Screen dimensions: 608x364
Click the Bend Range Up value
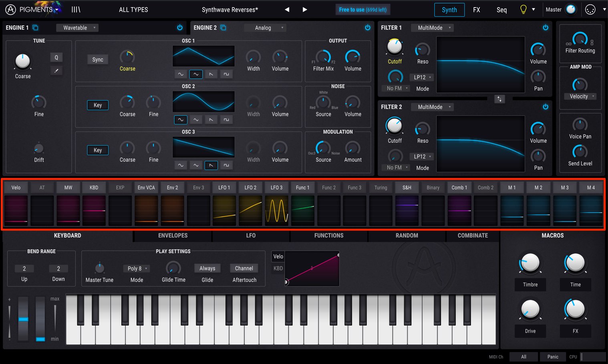[24, 268]
